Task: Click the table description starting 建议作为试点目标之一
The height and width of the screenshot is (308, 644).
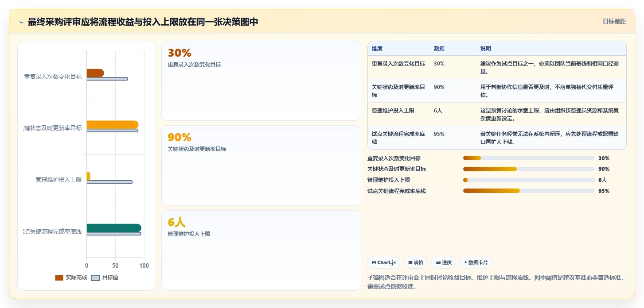Action: [x=550, y=67]
